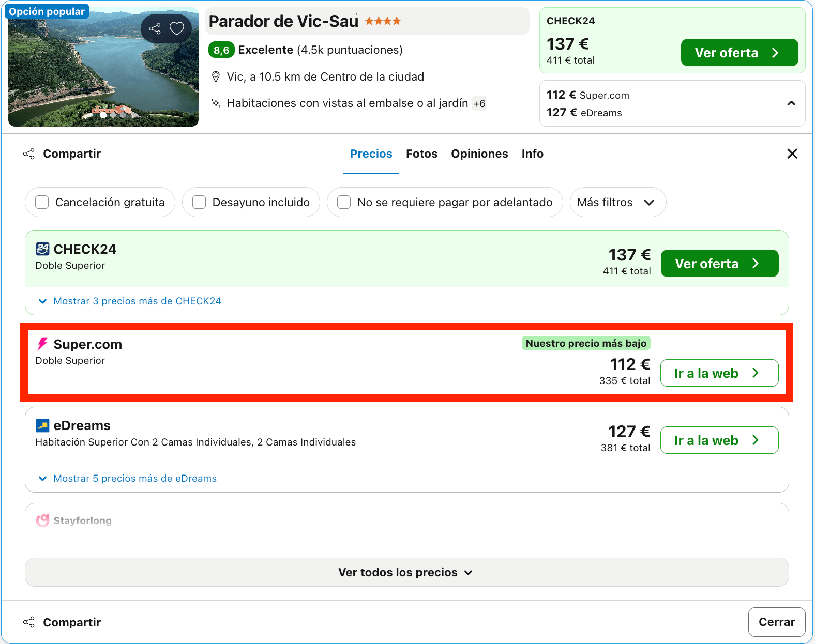Switch to the Precios tab
815x644 pixels.
371,154
